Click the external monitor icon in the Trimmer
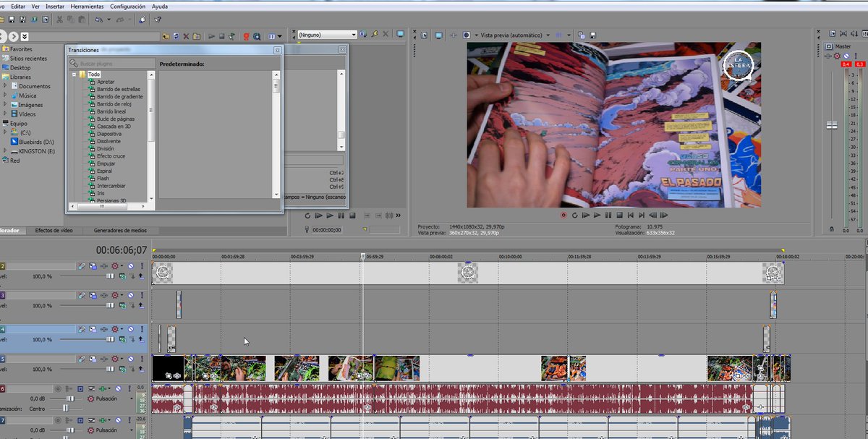This screenshot has height=439, width=868. [x=400, y=34]
